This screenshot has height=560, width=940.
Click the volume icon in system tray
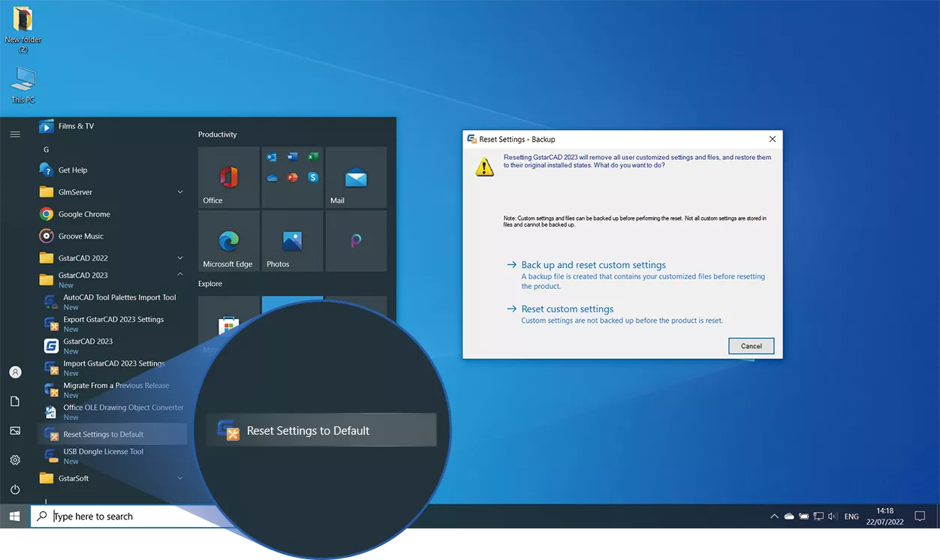[833, 516]
